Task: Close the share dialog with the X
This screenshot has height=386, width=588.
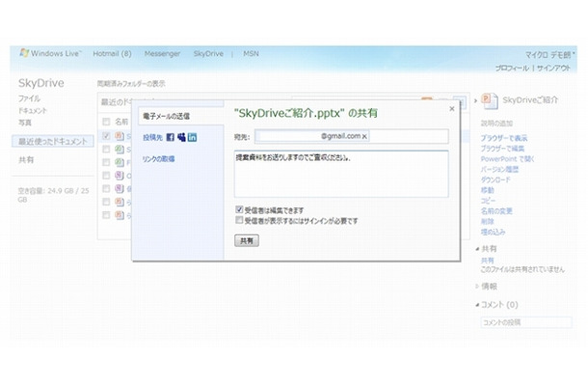Action: (x=452, y=108)
